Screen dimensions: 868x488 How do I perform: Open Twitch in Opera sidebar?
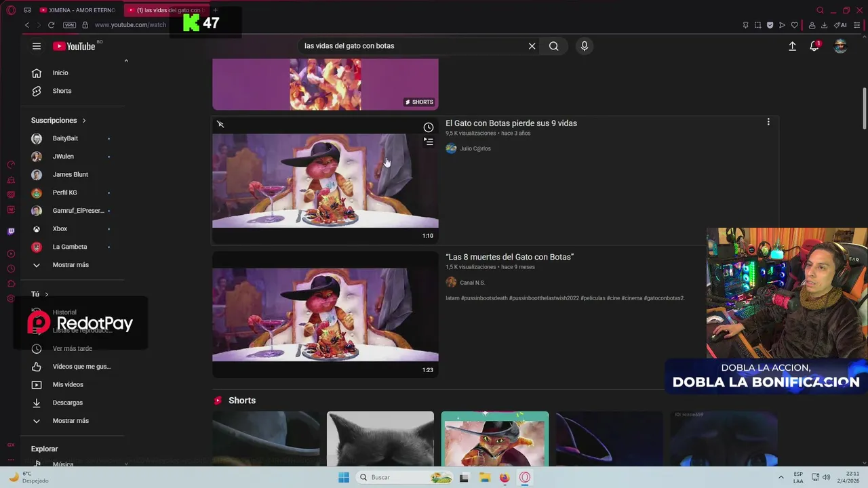click(x=11, y=231)
